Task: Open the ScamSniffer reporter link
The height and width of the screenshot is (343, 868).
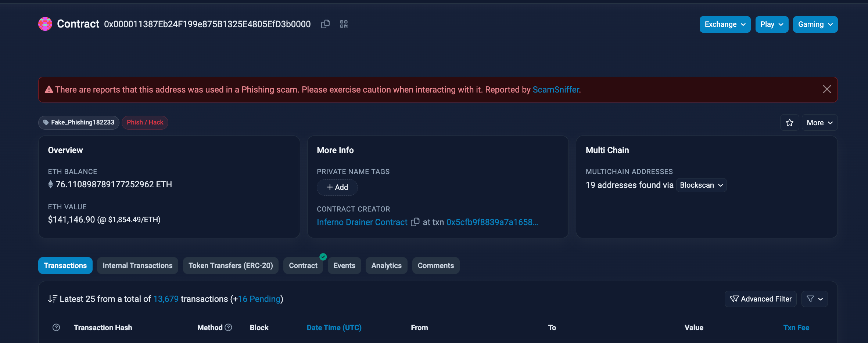Action: pyautogui.click(x=556, y=90)
